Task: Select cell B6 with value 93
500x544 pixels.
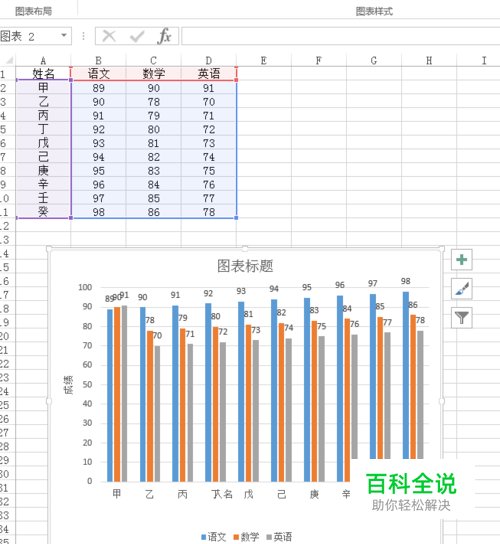Action: (98, 143)
